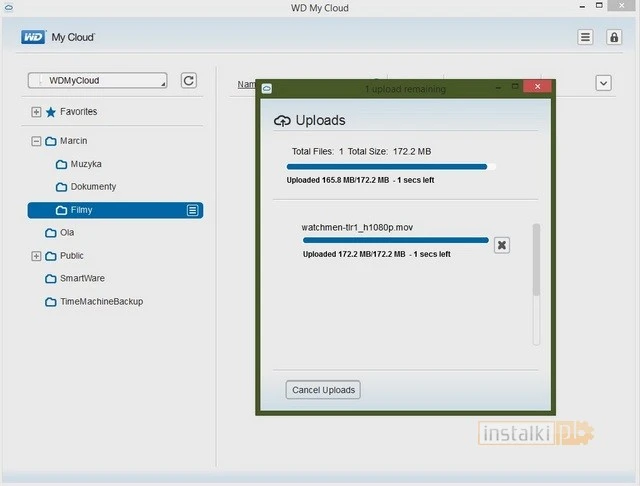Click the padlock icon in header
The width and height of the screenshot is (640, 486).
point(614,38)
